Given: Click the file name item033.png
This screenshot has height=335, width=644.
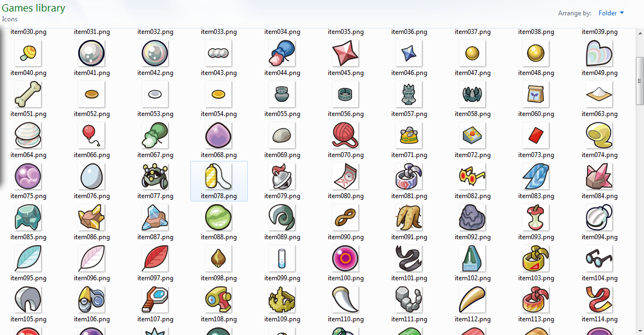Looking at the screenshot, I should (219, 32).
